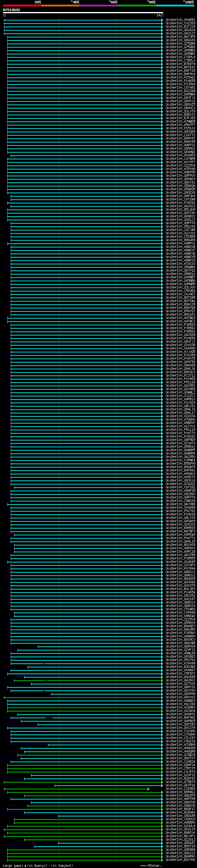
Task: Click the alignment bar for UniRef100_O04851
Action: coord(83,20)
